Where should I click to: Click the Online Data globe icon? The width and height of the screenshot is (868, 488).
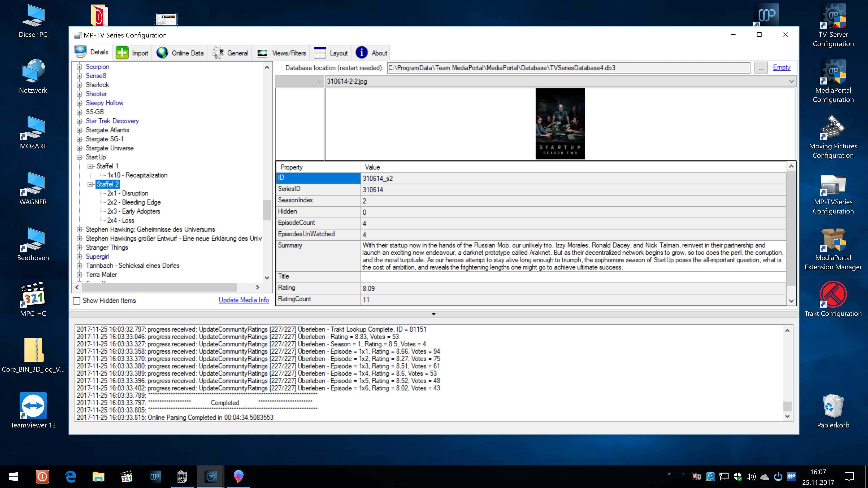click(x=162, y=53)
